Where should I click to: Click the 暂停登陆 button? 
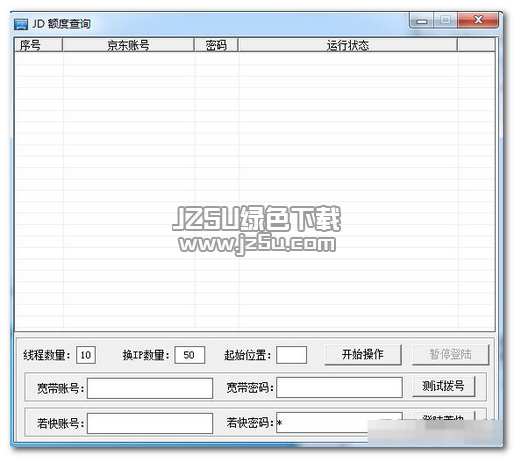[x=450, y=355]
